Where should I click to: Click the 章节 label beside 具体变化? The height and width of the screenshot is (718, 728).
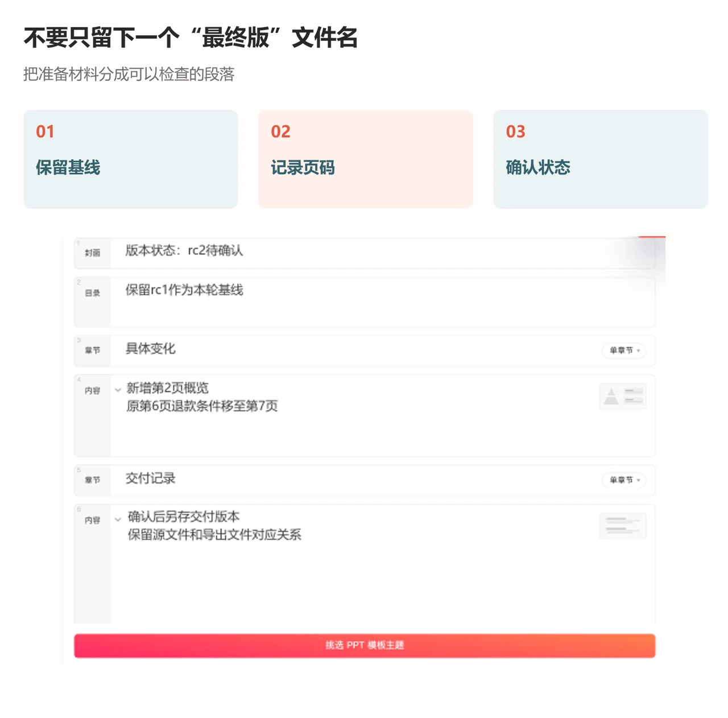click(93, 350)
